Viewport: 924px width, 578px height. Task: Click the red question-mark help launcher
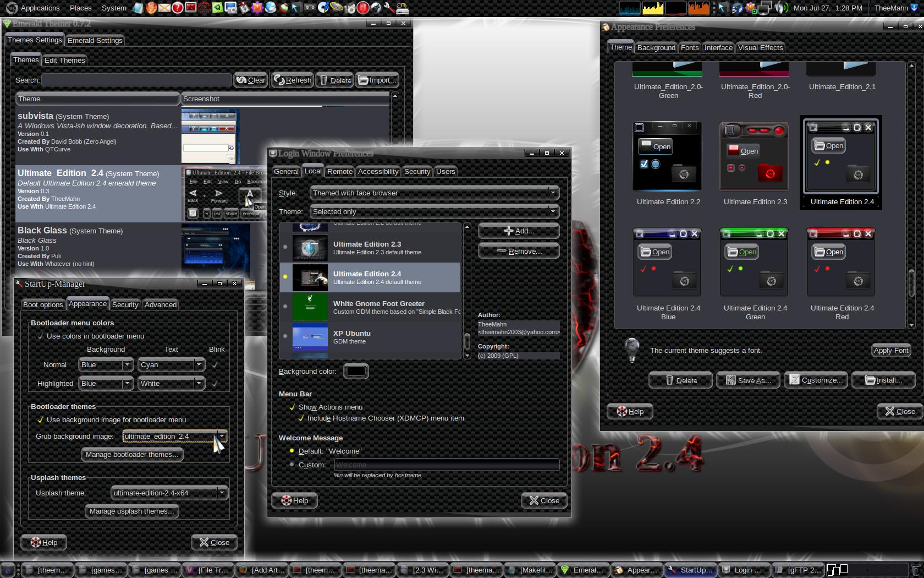click(x=177, y=8)
